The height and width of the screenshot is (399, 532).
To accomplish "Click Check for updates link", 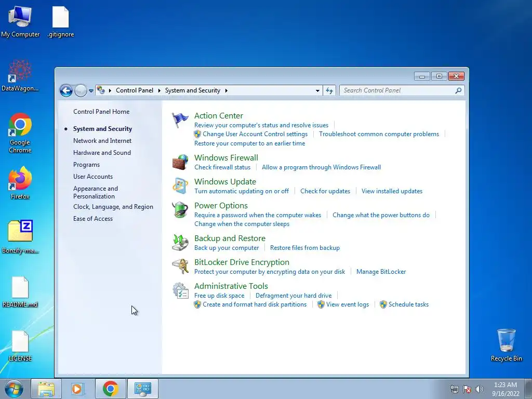I will tap(325, 191).
